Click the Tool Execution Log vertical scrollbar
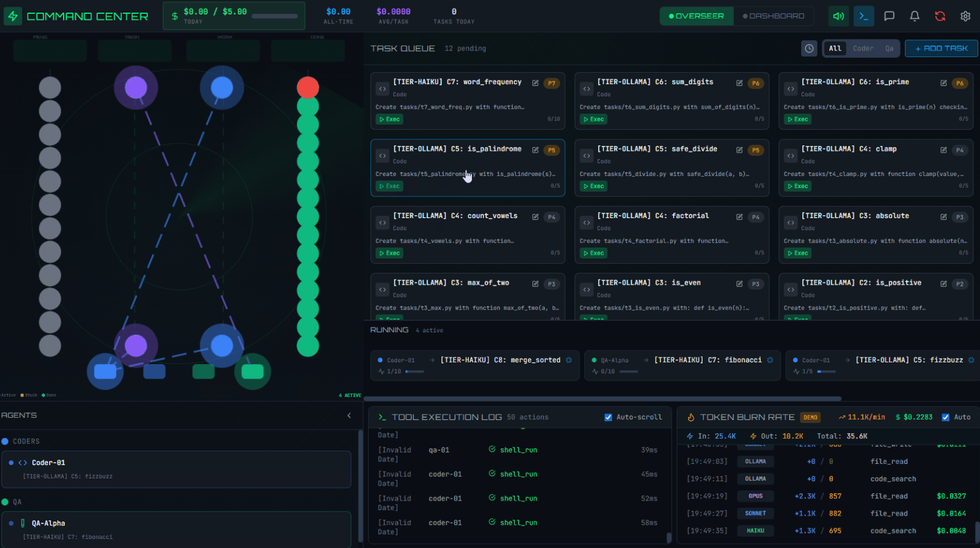Image resolution: width=980 pixels, height=548 pixels. pyautogui.click(x=669, y=537)
